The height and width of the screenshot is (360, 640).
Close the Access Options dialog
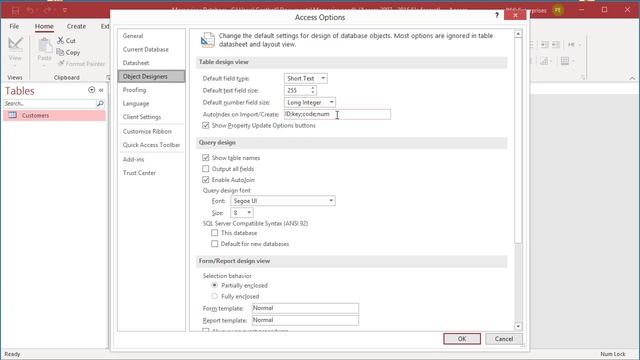515,15
